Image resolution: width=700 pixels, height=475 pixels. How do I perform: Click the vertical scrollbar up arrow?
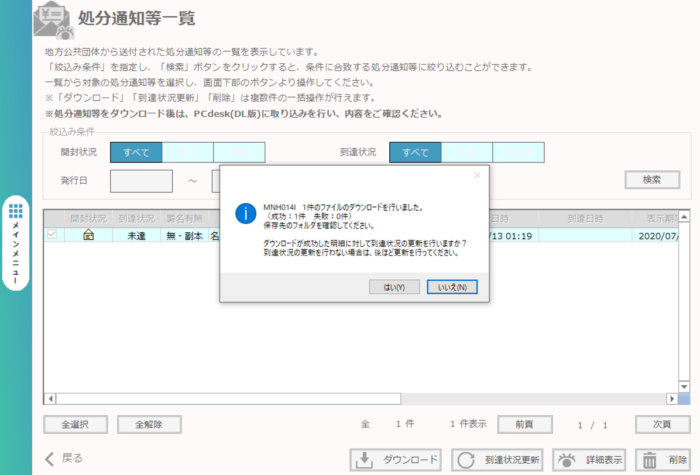click(684, 217)
